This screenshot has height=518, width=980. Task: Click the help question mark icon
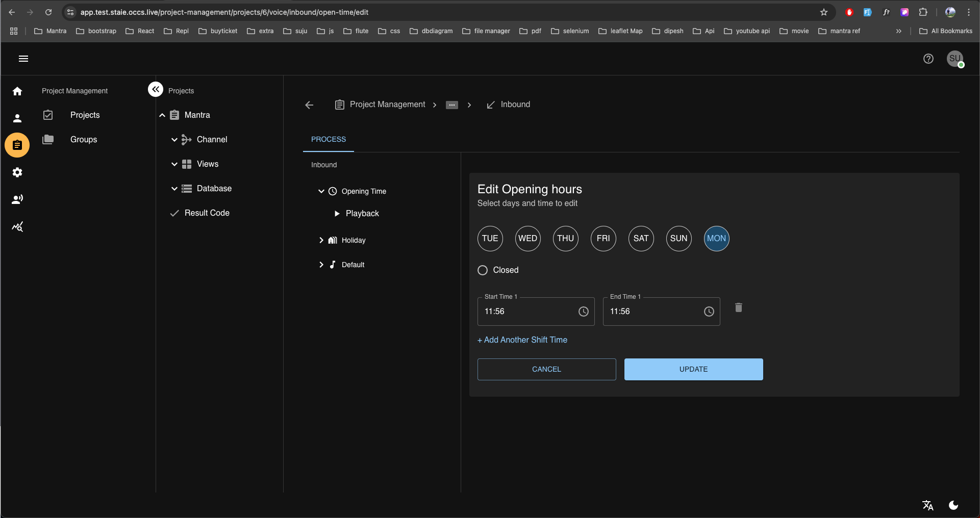click(928, 59)
